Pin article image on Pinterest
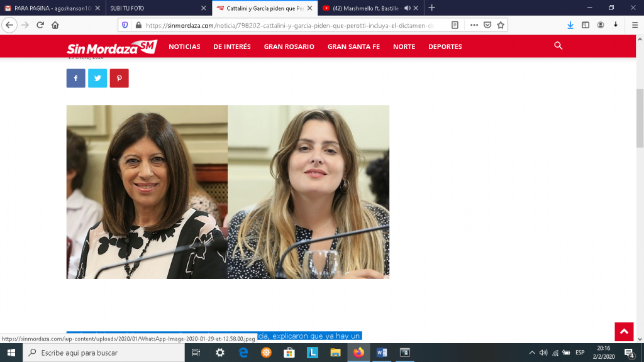The image size is (644, 362). coord(119,78)
